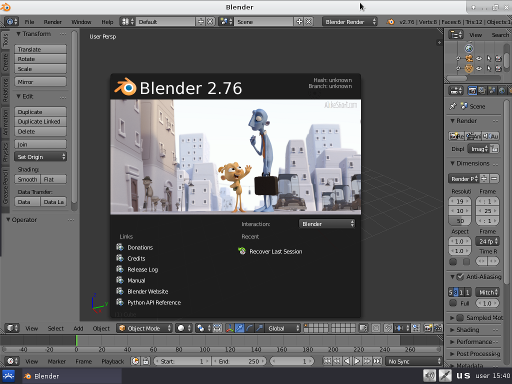
Task: Toggle renderability camera on lower outliner object row
Action: (498, 69)
